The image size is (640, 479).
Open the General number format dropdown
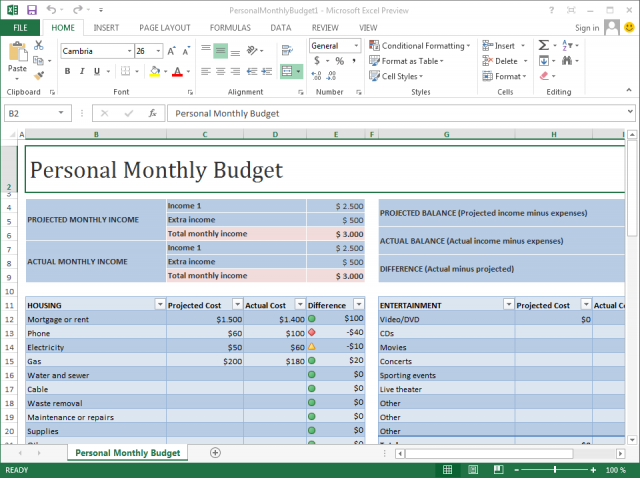[358, 46]
